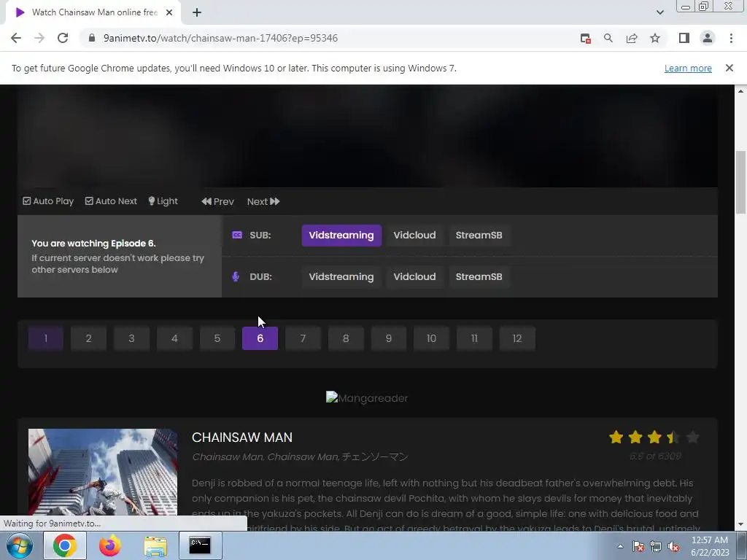Dismiss the Chrome update notification bar
This screenshot has width=747, height=560.
729,68
